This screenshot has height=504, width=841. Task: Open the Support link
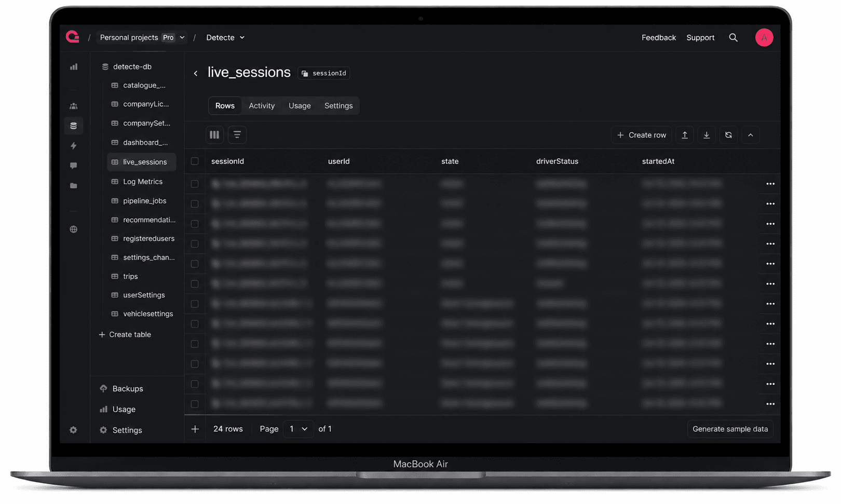click(700, 37)
